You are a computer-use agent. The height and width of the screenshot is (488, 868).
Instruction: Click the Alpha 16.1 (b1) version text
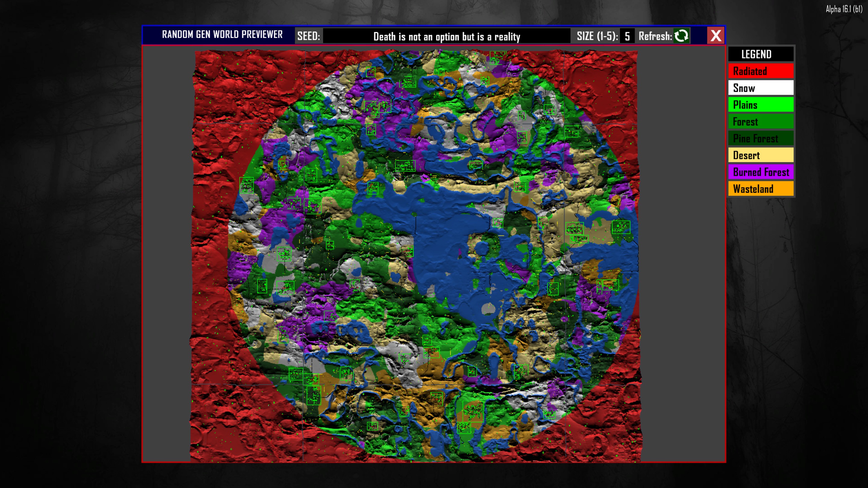click(x=844, y=9)
